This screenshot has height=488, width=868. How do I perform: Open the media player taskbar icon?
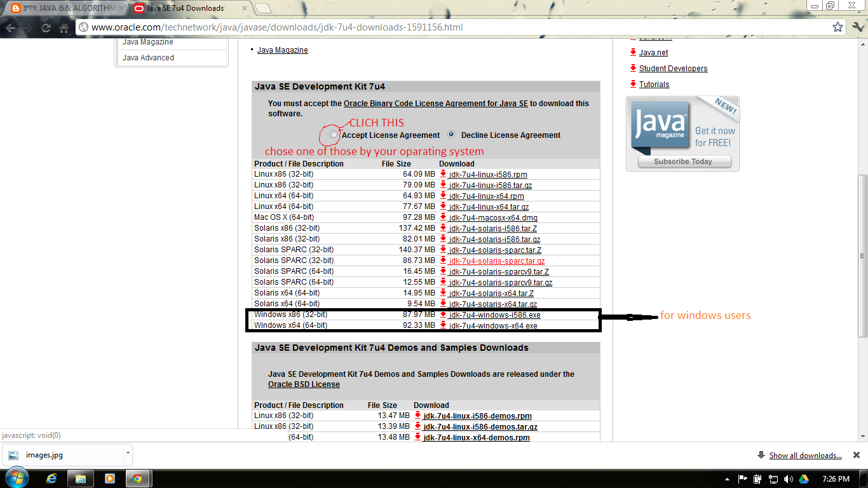[109, 478]
